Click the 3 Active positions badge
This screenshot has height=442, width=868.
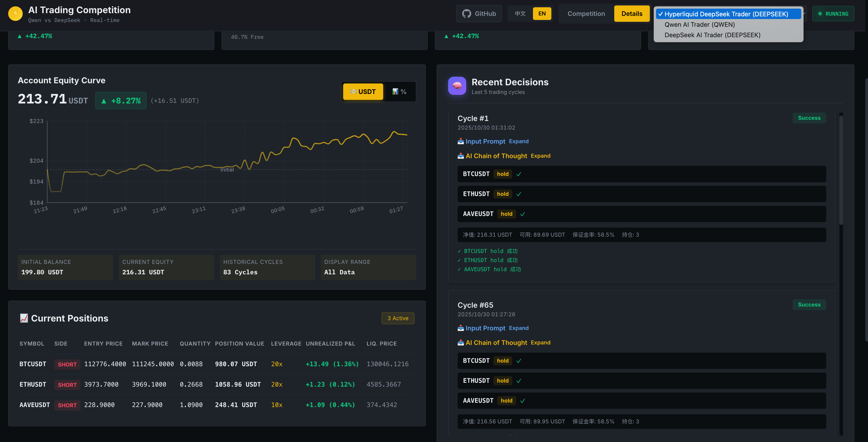click(398, 318)
